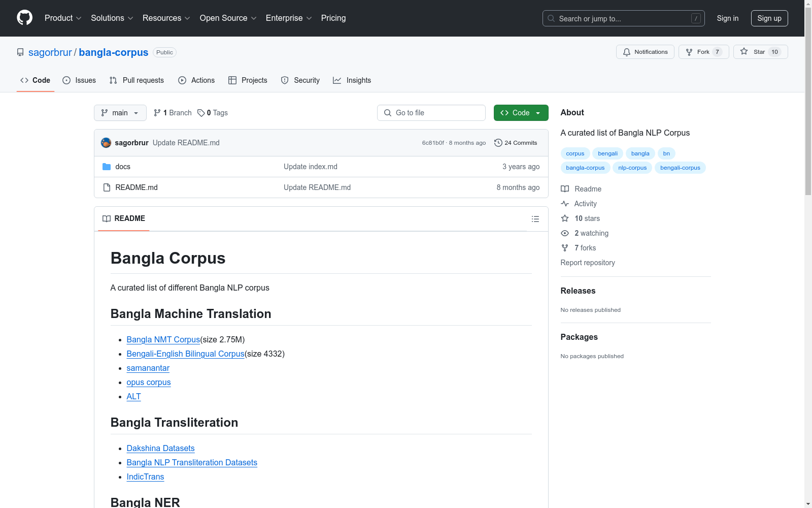Click the Fork icon in header

[x=689, y=52]
